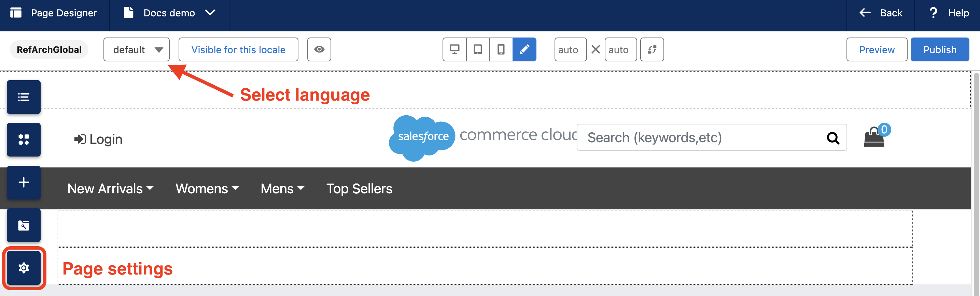This screenshot has width=980, height=296.
Task: Click the search magnifier icon
Action: click(833, 137)
